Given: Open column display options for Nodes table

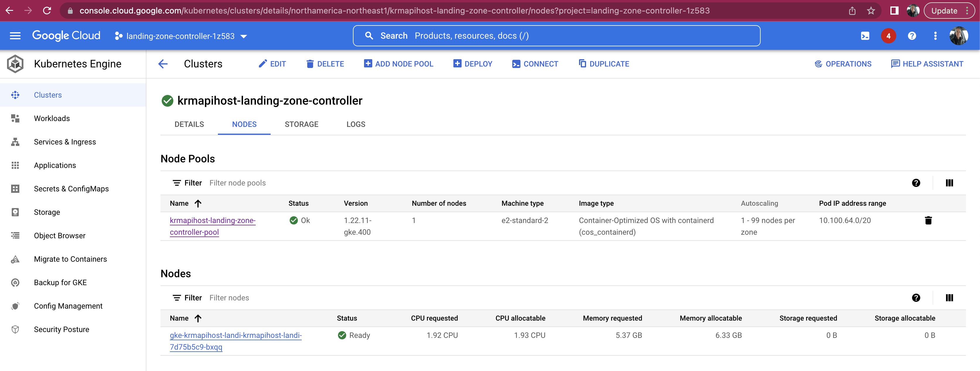Looking at the screenshot, I should pyautogui.click(x=950, y=297).
